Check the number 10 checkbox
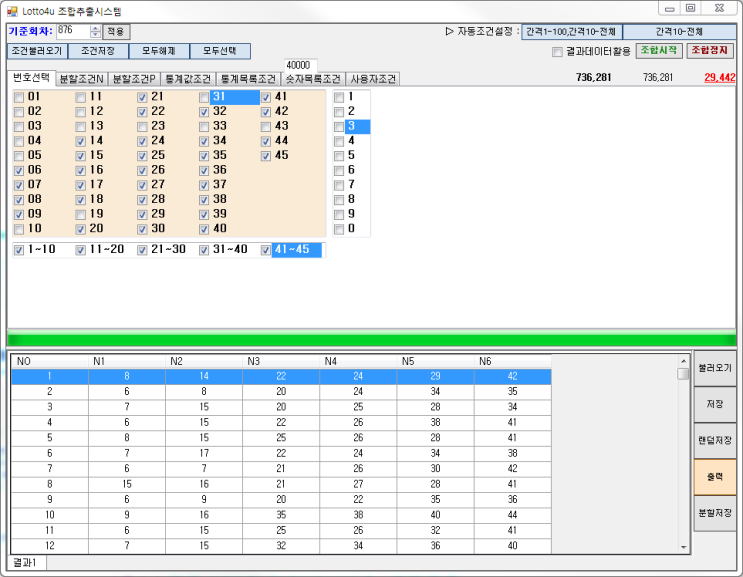The height and width of the screenshot is (577, 743). (x=19, y=230)
